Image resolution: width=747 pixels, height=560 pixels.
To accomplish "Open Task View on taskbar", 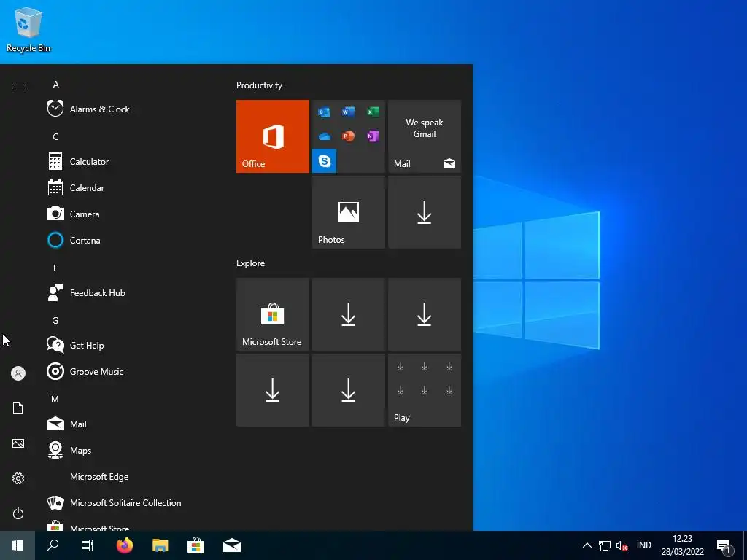I will tap(88, 545).
